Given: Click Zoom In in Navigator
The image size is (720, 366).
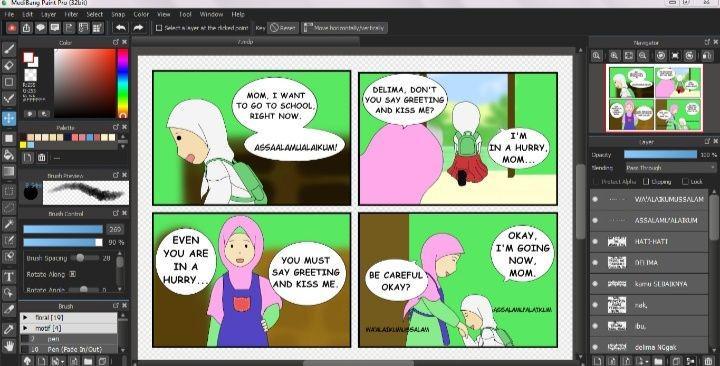Looking at the screenshot, I should coord(614,56).
